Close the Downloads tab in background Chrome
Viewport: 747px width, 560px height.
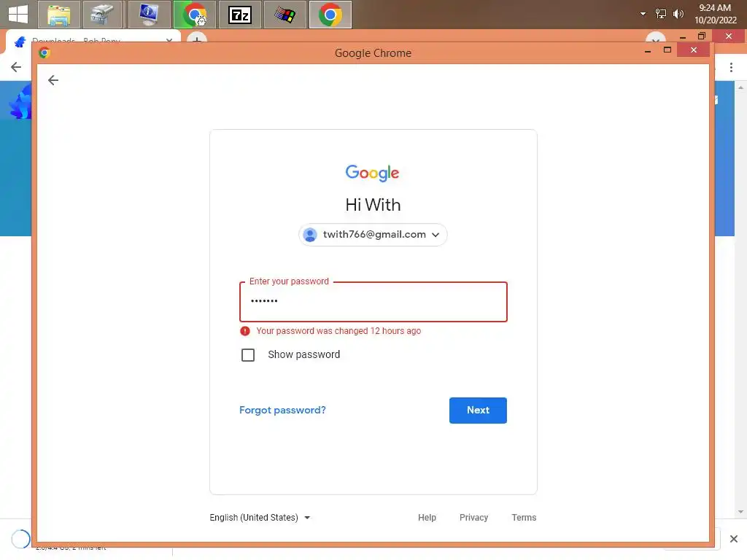[169, 40]
